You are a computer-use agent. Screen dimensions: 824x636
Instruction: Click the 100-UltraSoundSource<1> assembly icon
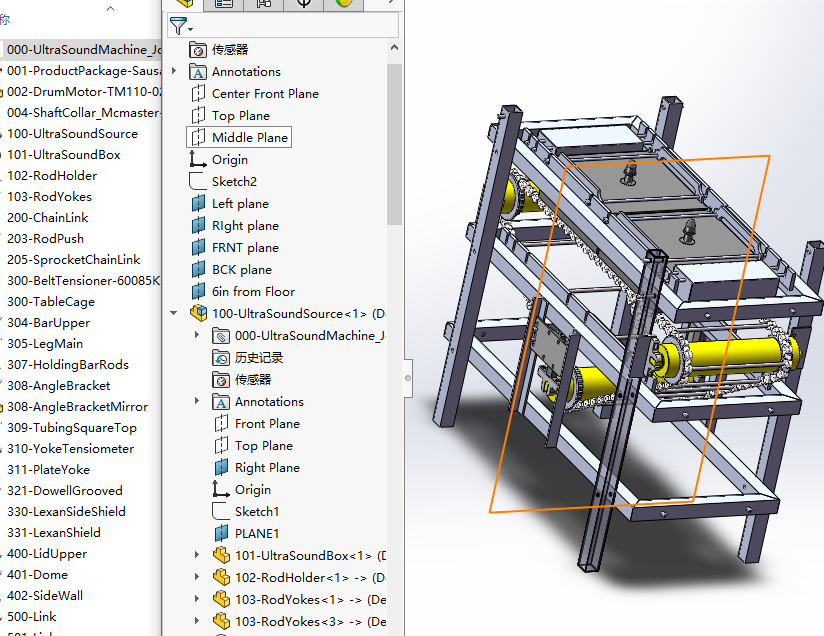point(198,313)
